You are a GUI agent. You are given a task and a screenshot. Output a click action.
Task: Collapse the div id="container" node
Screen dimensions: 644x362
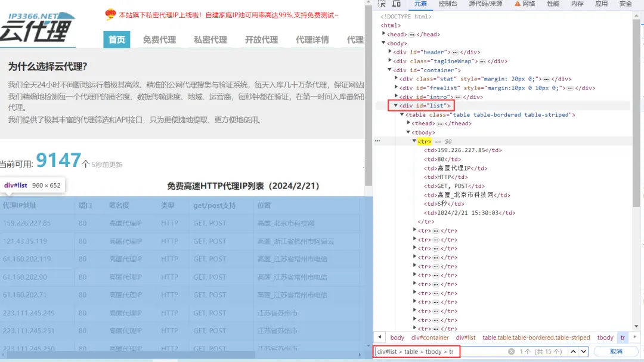click(x=390, y=70)
